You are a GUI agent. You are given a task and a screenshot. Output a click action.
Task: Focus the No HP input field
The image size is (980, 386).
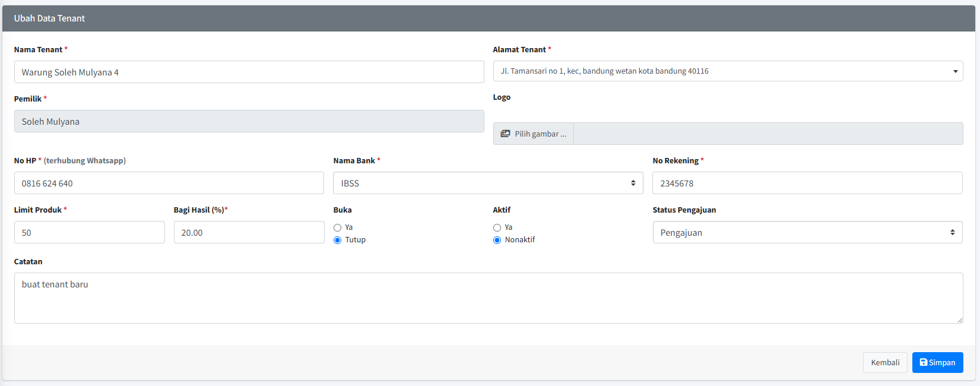coord(169,183)
